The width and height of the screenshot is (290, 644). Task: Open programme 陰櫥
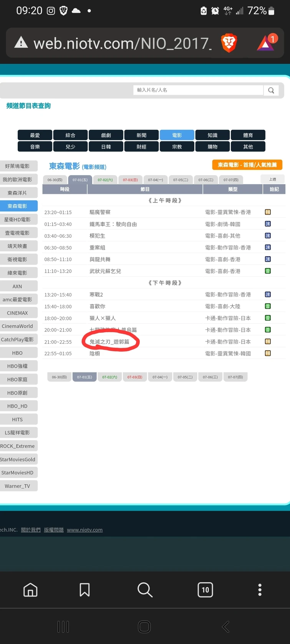point(95,353)
